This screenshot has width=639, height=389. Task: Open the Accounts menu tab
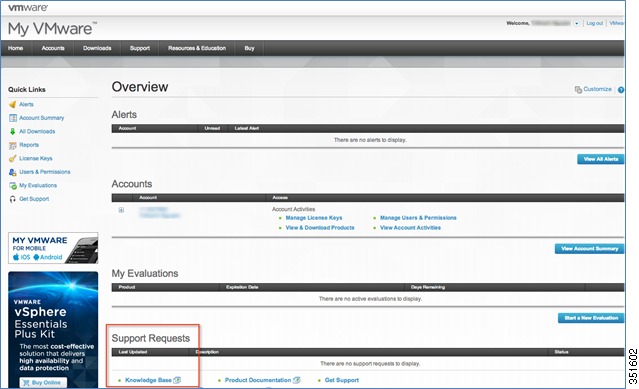[x=53, y=48]
